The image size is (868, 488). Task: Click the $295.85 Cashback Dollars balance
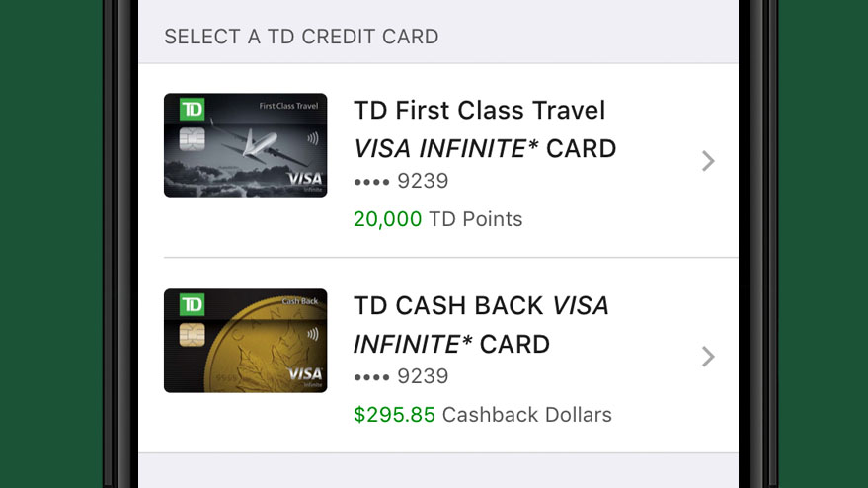483,415
